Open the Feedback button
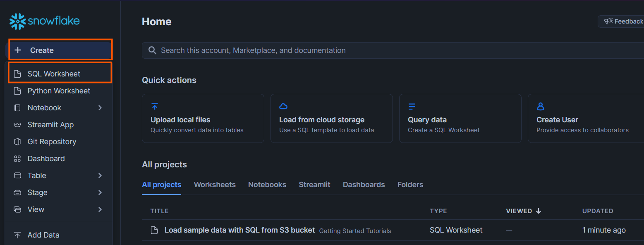 pyautogui.click(x=621, y=21)
